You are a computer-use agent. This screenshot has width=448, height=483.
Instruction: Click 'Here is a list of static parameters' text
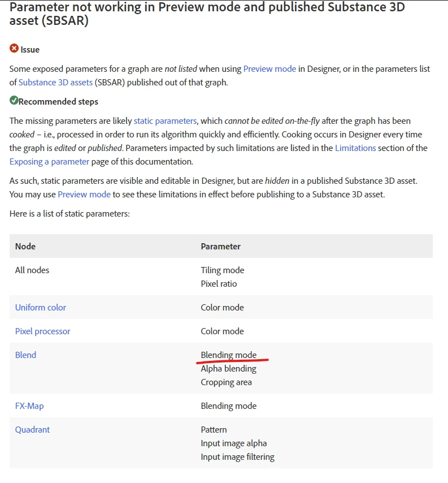pyautogui.click(x=69, y=214)
